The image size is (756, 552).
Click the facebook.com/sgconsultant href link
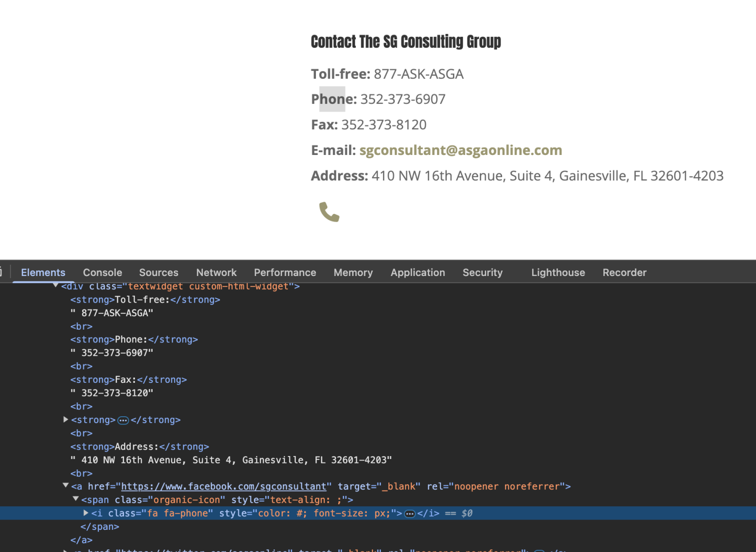(223, 487)
